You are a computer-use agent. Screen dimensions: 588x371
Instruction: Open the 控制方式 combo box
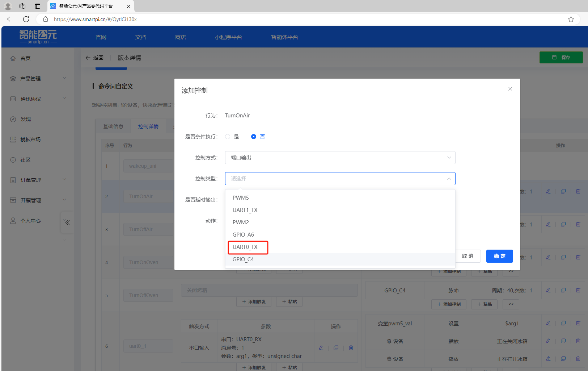340,158
